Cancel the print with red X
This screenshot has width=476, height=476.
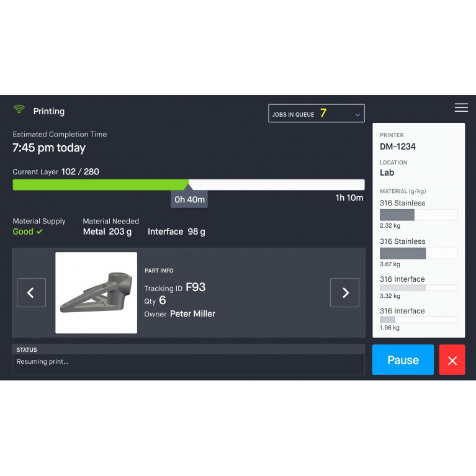(x=452, y=359)
